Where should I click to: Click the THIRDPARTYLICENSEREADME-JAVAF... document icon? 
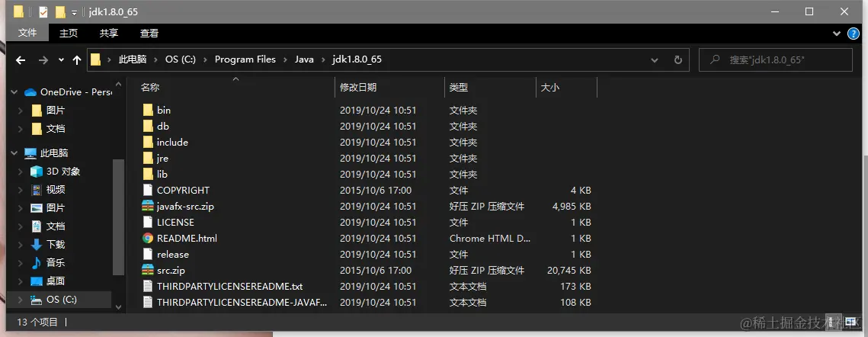pyautogui.click(x=148, y=303)
